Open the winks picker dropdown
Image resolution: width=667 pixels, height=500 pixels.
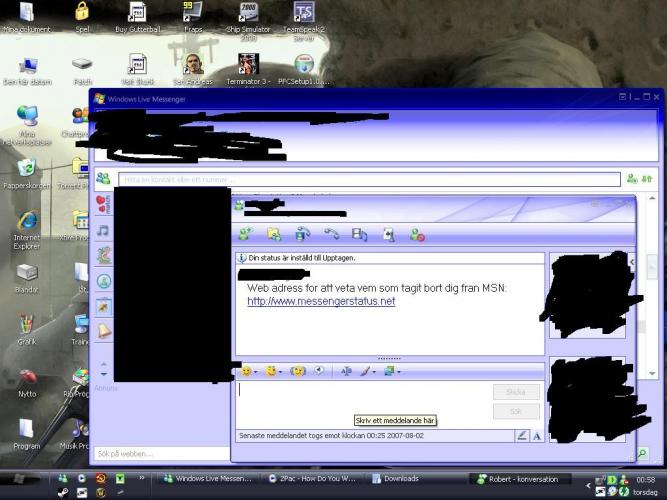[273, 371]
